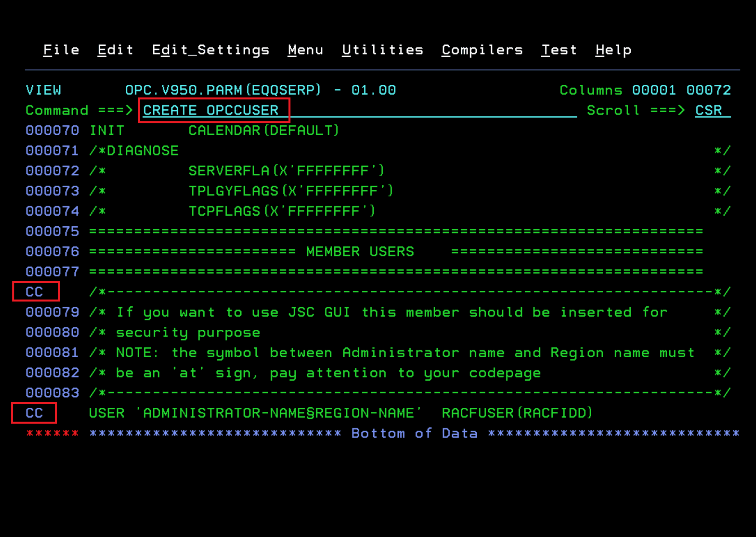
Task: Click the Columns 00001 00072 indicator
Action: point(645,90)
